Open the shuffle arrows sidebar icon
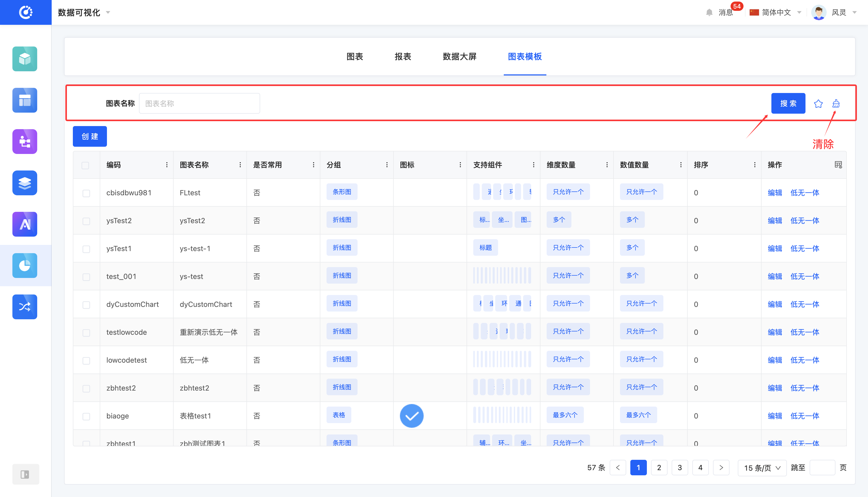The height and width of the screenshot is (497, 868). [25, 307]
